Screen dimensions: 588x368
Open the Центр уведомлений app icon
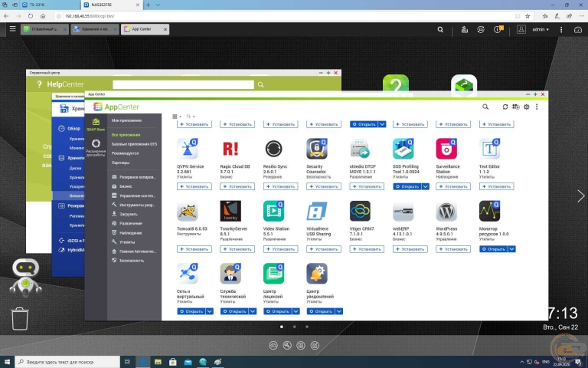317,274
